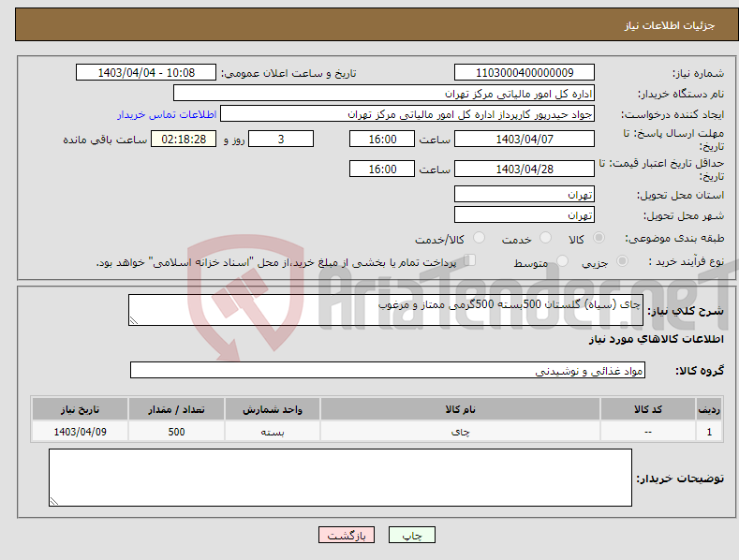Image resolution: width=739 pixels, height=560 pixels.
Task: Click the تعداد / مقدار column header
Action: [176, 409]
